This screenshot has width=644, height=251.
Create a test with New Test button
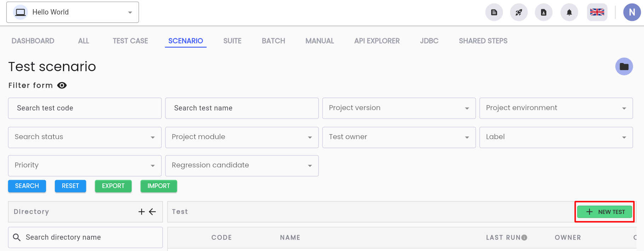click(x=605, y=212)
